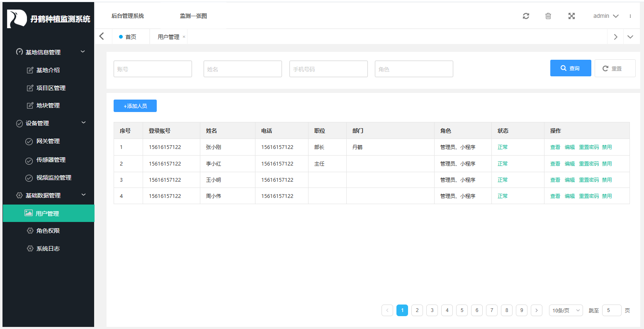The height and width of the screenshot is (329, 644).
Task: Click 查看 for 李小红
Action: 555,164
